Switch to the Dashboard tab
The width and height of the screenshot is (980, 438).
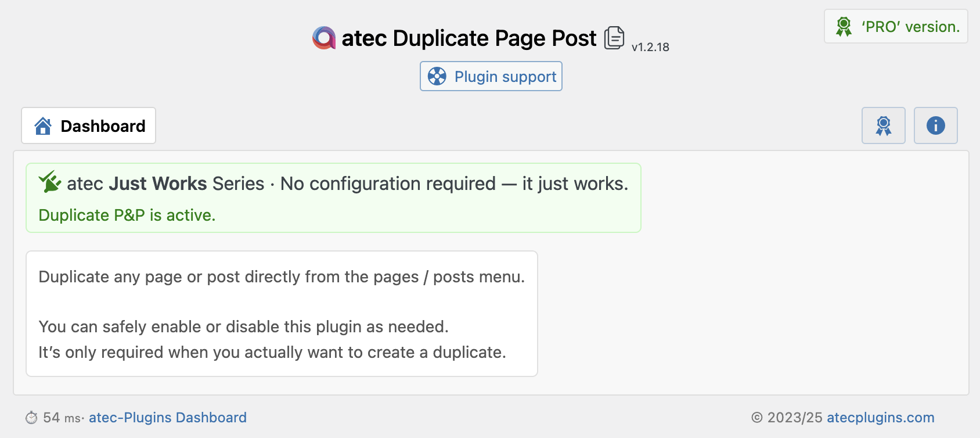[103, 126]
